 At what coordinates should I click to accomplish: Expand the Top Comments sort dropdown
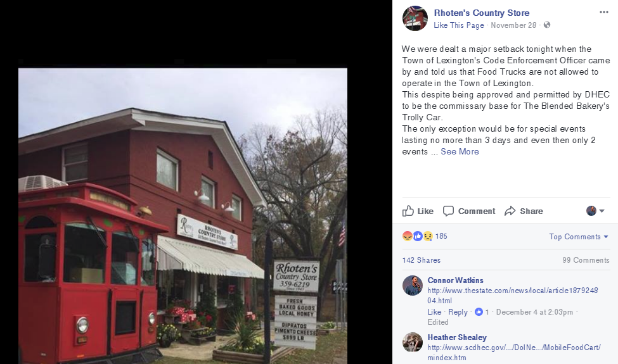(x=579, y=237)
